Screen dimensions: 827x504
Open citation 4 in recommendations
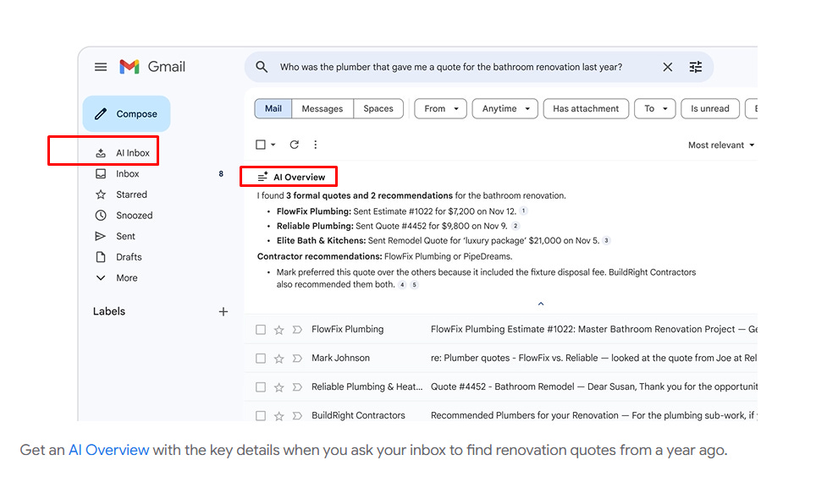click(x=402, y=284)
